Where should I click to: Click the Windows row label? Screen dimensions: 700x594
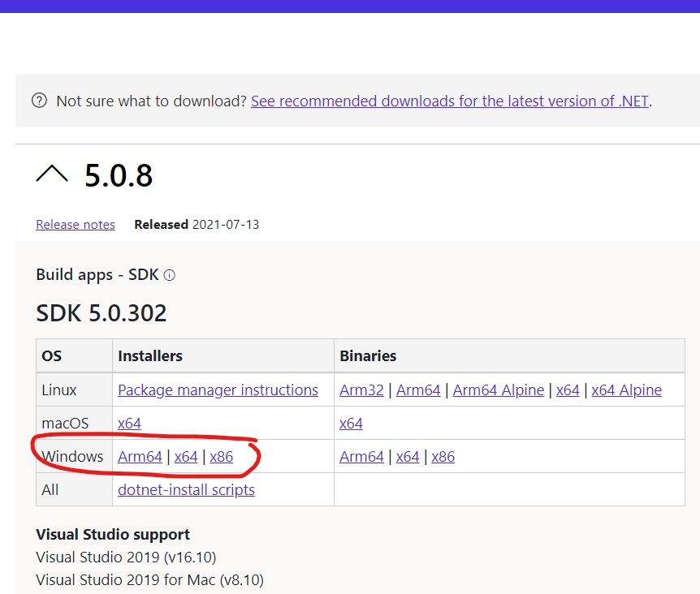coord(72,457)
